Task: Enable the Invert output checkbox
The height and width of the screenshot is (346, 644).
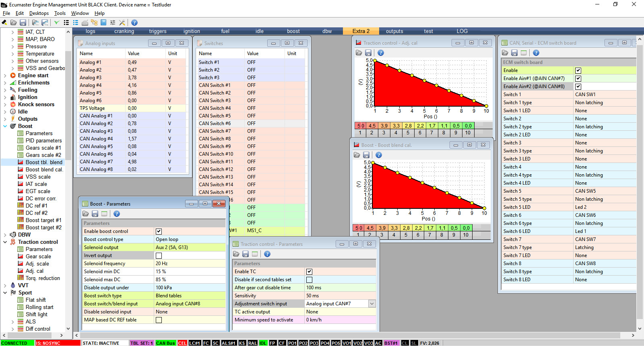Action: 159,255
